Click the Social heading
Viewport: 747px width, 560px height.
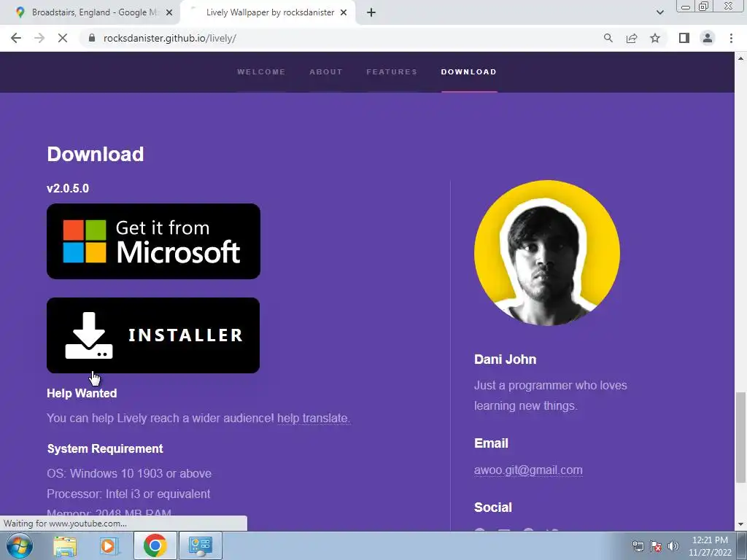[492, 507]
